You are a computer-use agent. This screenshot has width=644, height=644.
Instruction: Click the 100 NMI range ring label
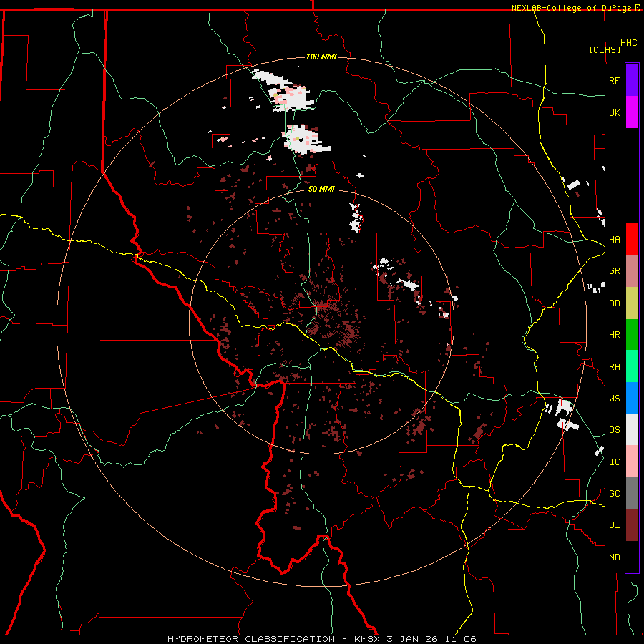click(x=321, y=57)
